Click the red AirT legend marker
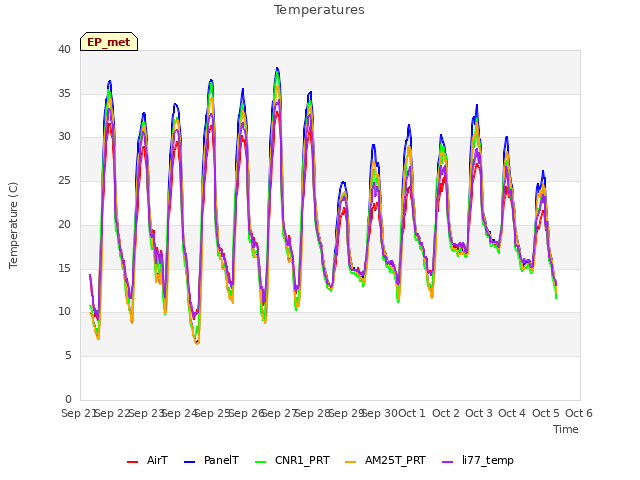This screenshot has width=640, height=480. tap(132, 462)
